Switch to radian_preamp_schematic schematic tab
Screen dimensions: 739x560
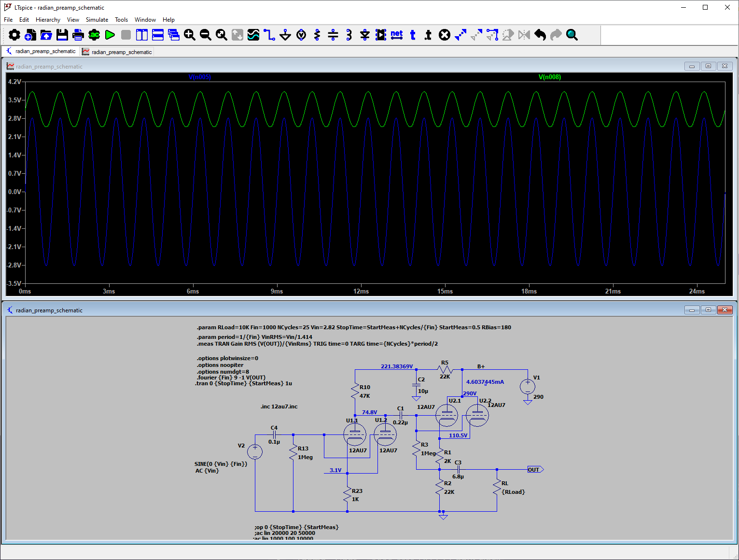(x=41, y=51)
